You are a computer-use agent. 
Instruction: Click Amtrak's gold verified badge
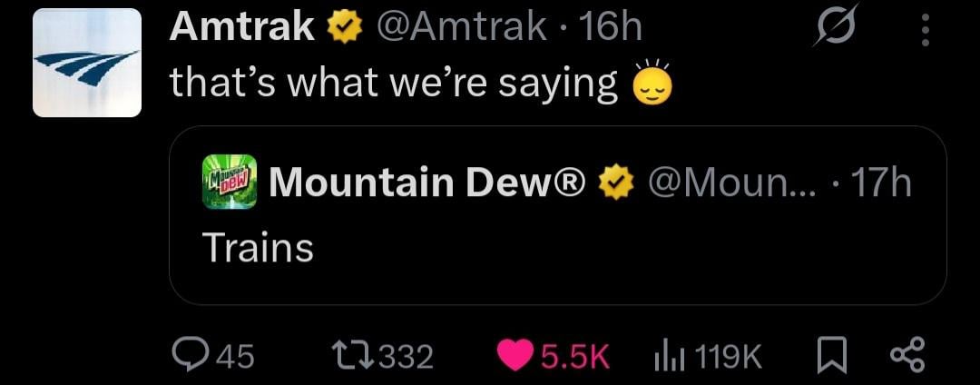click(x=343, y=30)
